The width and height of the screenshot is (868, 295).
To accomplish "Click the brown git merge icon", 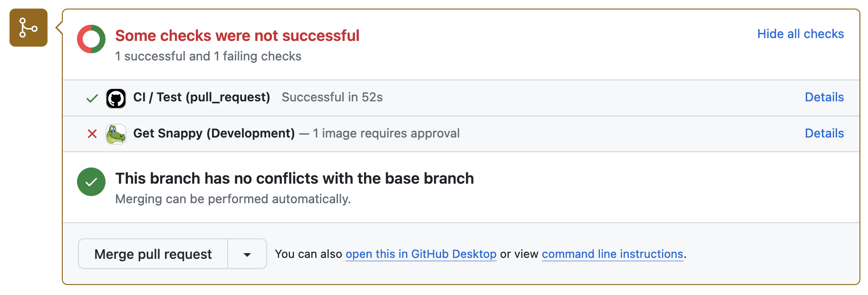I will coord(29,28).
